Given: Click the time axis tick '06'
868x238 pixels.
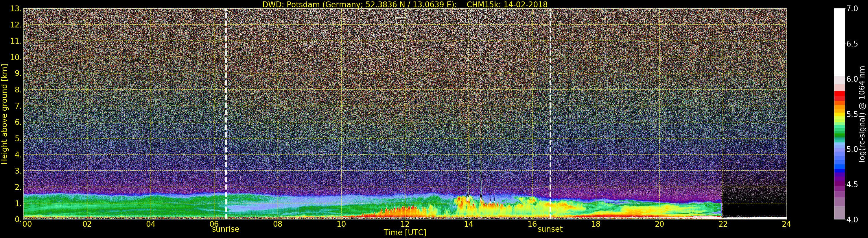Looking at the screenshot, I should pyautogui.click(x=214, y=224).
